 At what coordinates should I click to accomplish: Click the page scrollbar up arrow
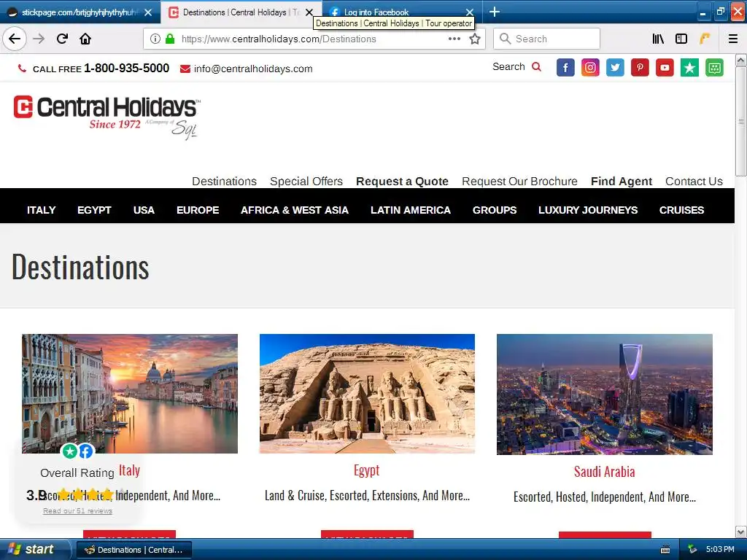click(740, 61)
